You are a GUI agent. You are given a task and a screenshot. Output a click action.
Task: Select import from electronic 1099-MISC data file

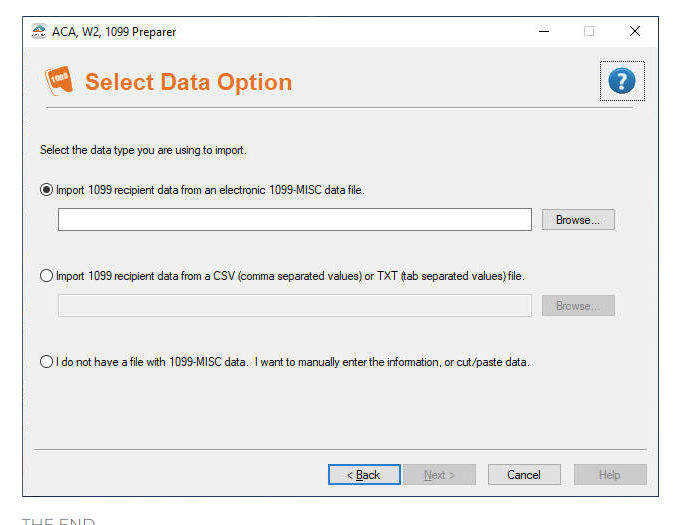pos(47,189)
